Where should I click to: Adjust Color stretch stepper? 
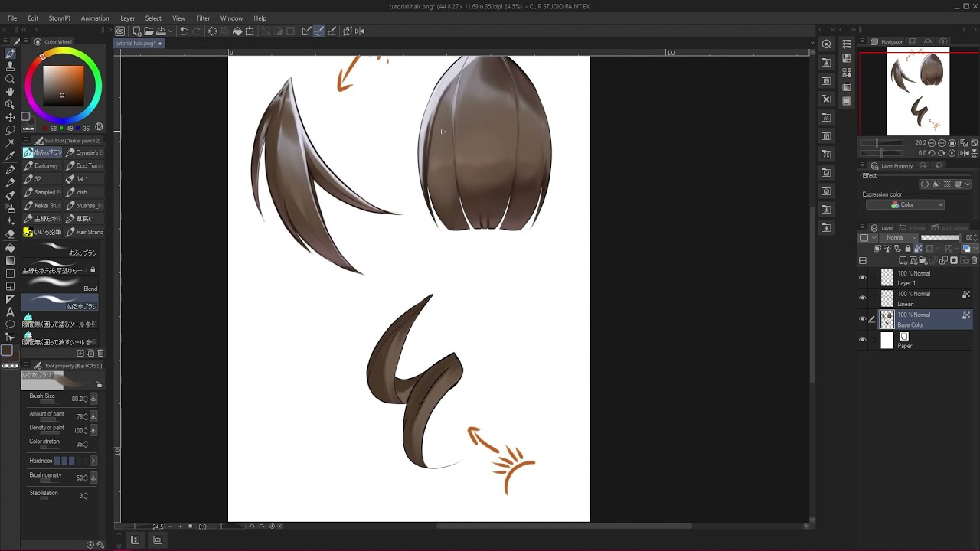(86, 445)
